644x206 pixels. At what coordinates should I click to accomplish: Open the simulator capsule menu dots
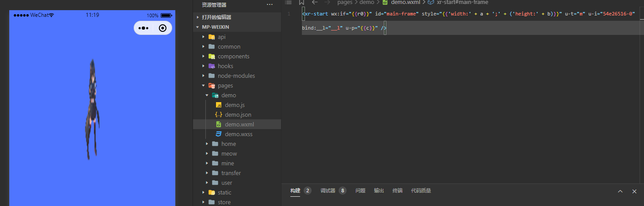coord(143,28)
